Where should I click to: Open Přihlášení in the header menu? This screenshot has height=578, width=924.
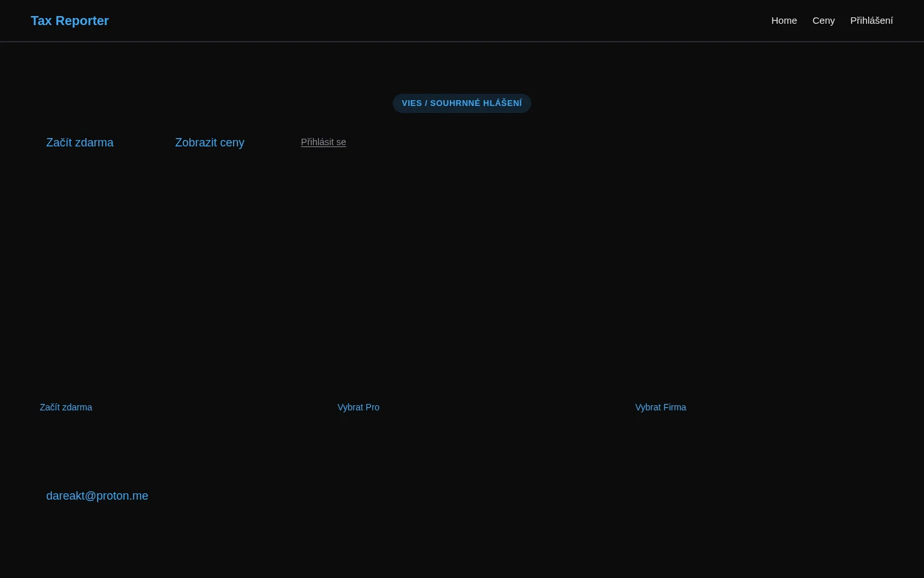pyautogui.click(x=871, y=21)
